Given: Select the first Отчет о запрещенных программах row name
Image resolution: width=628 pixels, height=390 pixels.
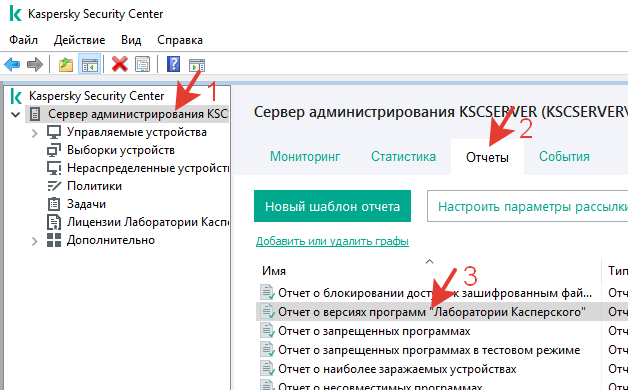Looking at the screenshot, I should click(374, 331).
